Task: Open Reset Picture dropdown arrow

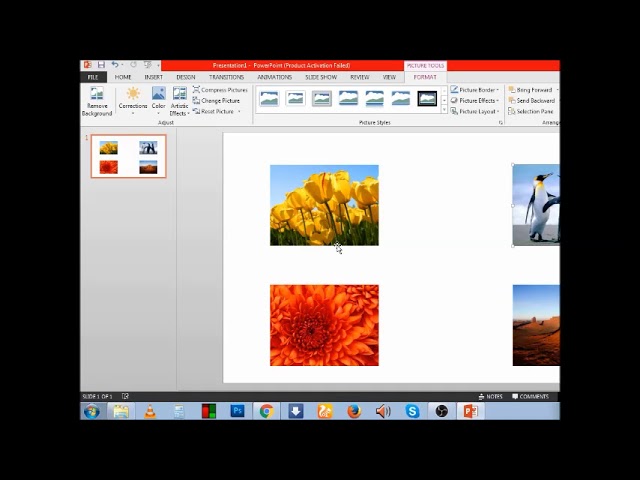Action: [x=239, y=111]
